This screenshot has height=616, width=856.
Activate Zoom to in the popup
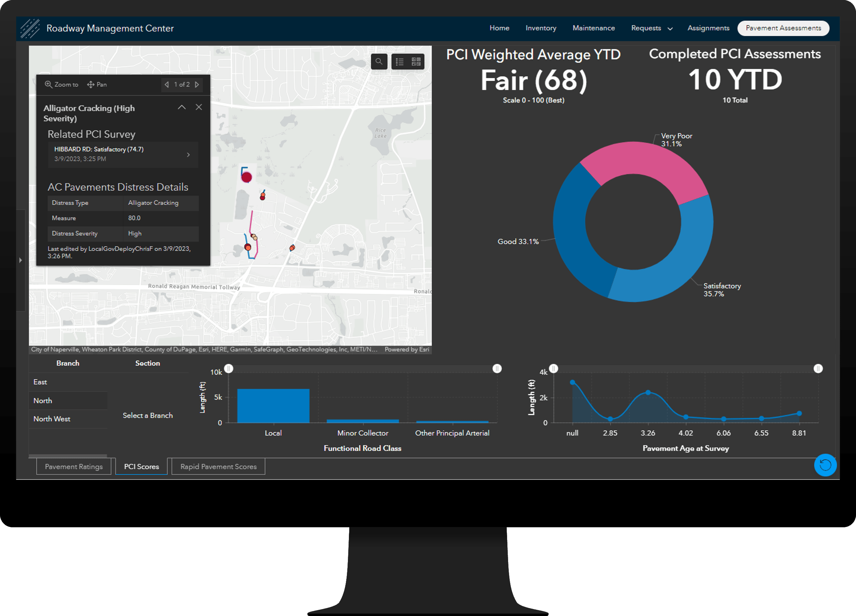(x=61, y=84)
